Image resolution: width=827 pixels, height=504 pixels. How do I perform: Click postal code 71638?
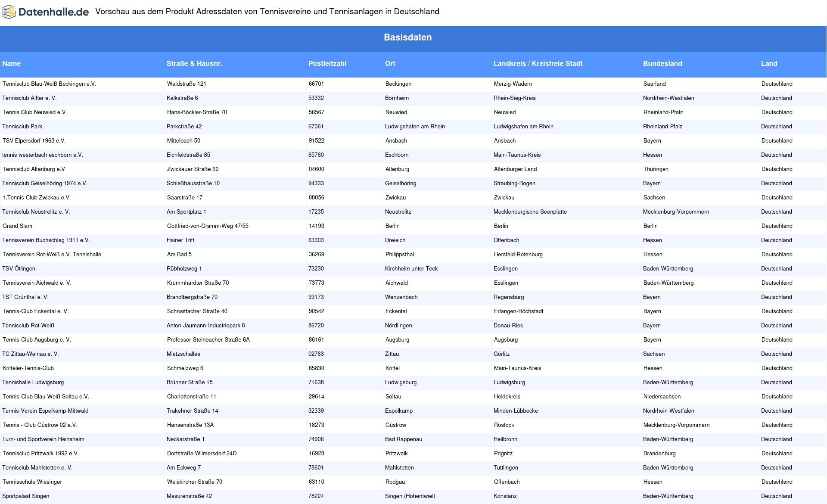click(x=316, y=383)
